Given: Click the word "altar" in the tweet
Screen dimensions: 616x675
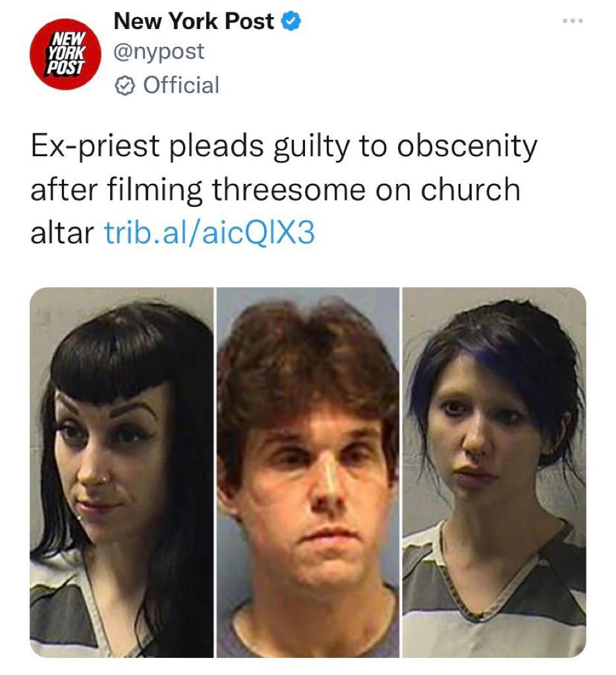Looking at the screenshot, I should [62, 233].
